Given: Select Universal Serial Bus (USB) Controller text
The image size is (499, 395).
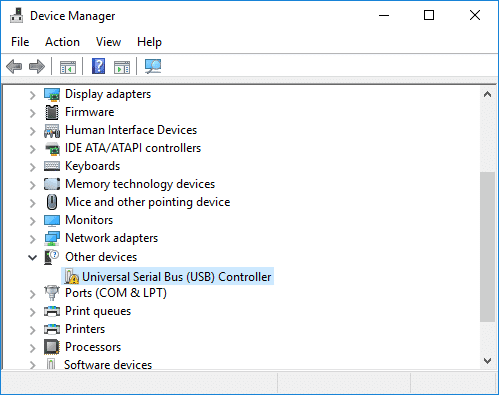Looking at the screenshot, I should click(177, 277).
